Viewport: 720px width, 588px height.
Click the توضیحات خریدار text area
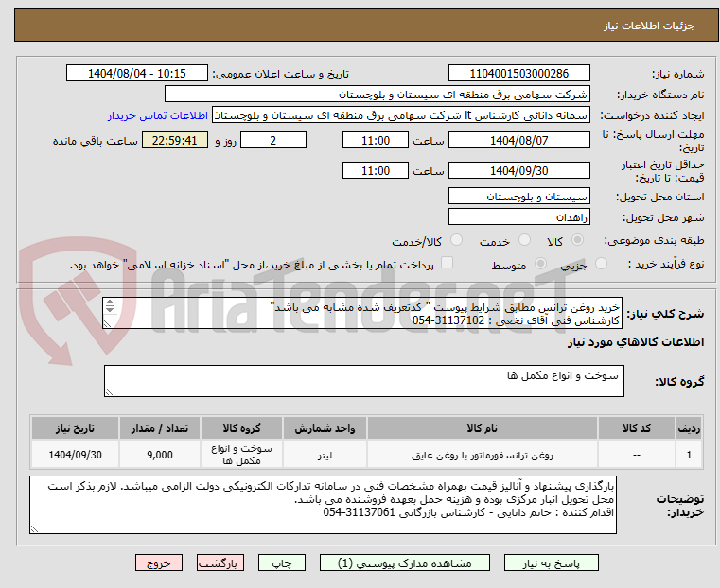(324, 505)
